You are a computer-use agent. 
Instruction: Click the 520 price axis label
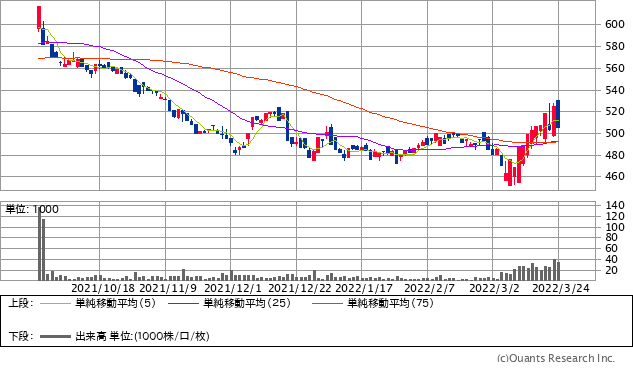(615, 111)
